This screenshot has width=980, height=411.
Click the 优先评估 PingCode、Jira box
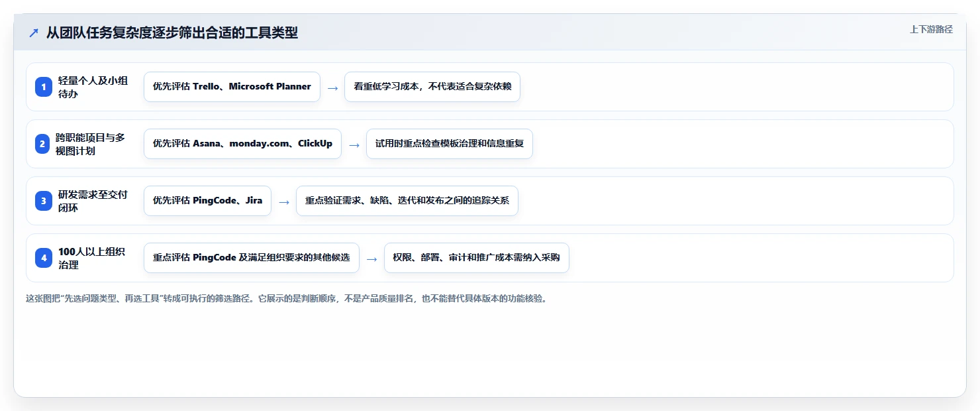coord(207,201)
